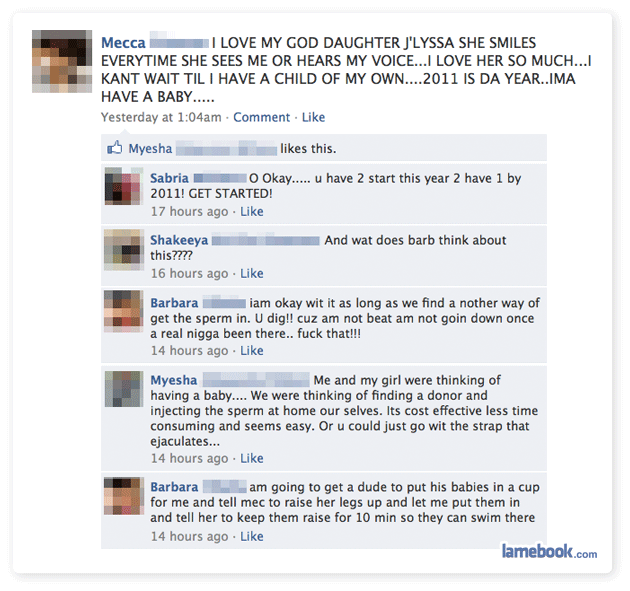This screenshot has width=630, height=591.
Task: Click the Comment link under Mecca's post
Action: coord(262,117)
